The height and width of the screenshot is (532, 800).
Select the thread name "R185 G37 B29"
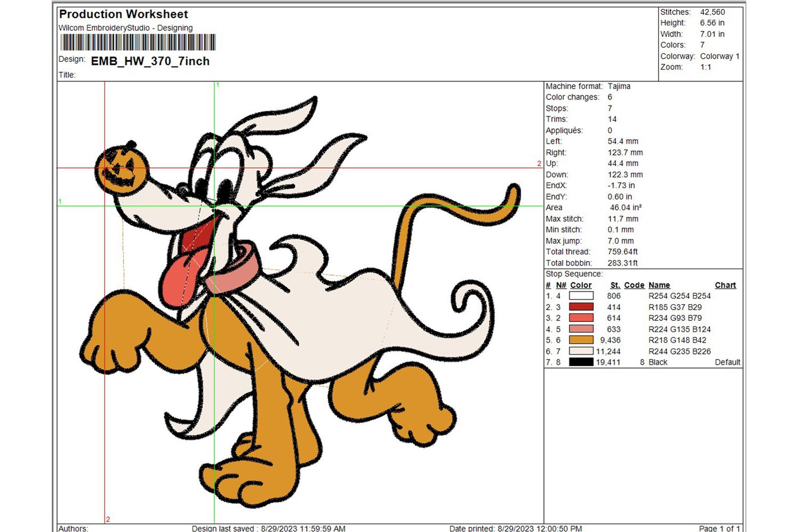[675, 307]
